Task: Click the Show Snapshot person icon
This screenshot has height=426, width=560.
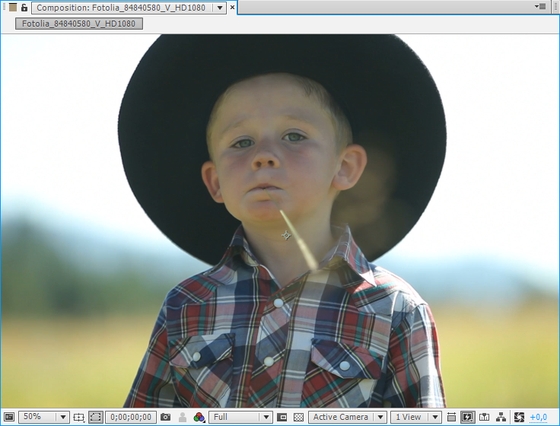Action: tap(182, 417)
